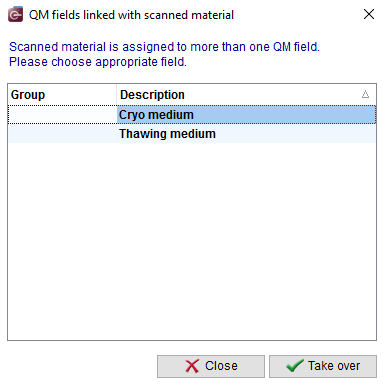Select the Cryo medium row
383x389 pixels.
(x=192, y=115)
